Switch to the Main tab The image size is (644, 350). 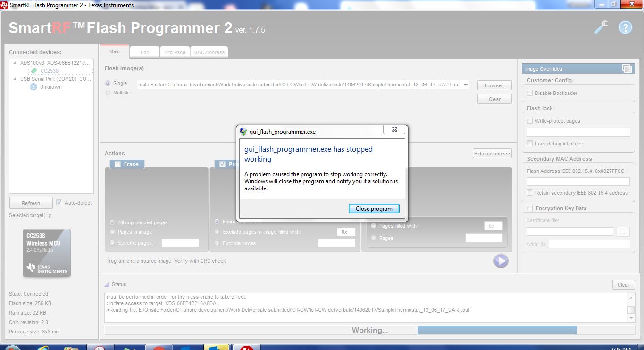tap(115, 51)
